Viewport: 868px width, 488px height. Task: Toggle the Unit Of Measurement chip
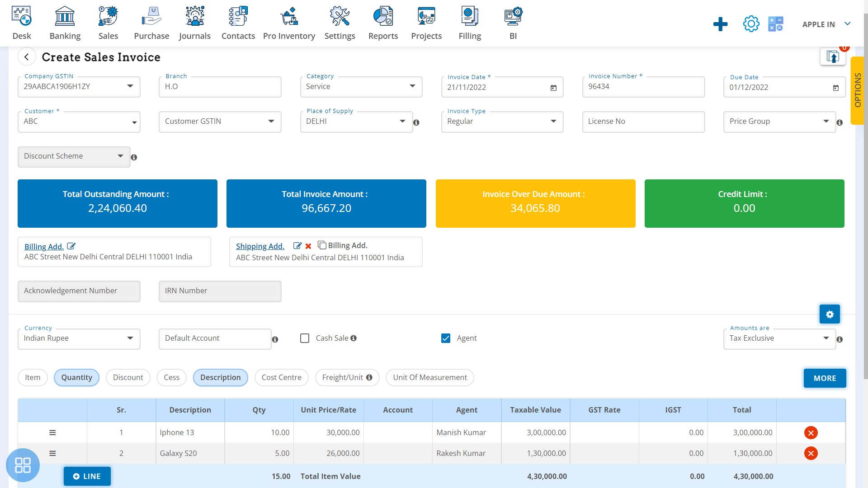click(x=429, y=377)
